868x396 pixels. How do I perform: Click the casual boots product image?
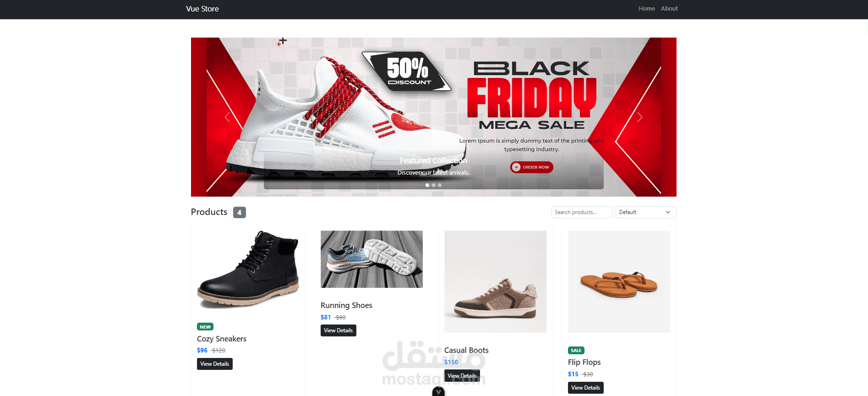pos(495,281)
